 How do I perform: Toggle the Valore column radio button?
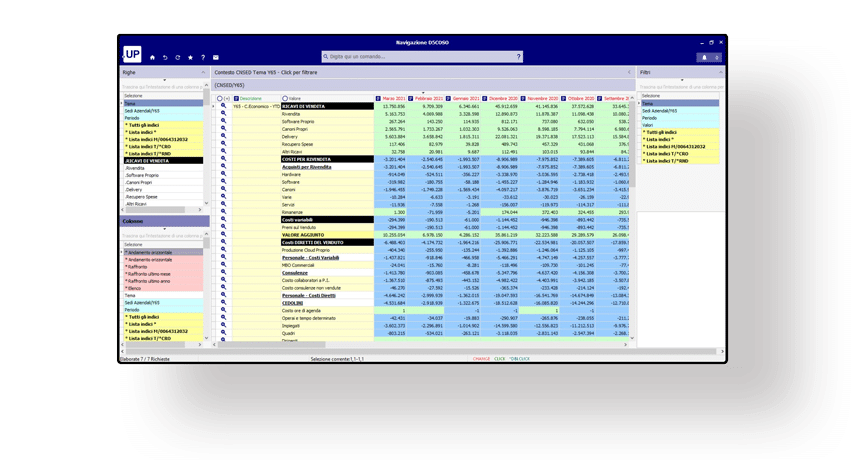pyautogui.click(x=285, y=99)
